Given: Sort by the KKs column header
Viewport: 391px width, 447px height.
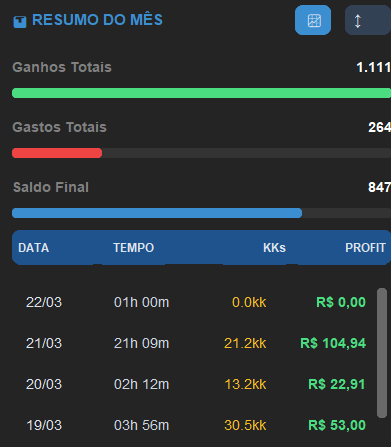Looking at the screenshot, I should point(274,248).
